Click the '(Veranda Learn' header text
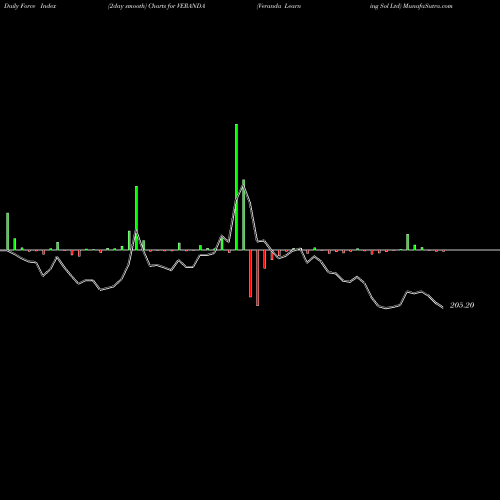The image size is (500, 500). click(x=279, y=6)
